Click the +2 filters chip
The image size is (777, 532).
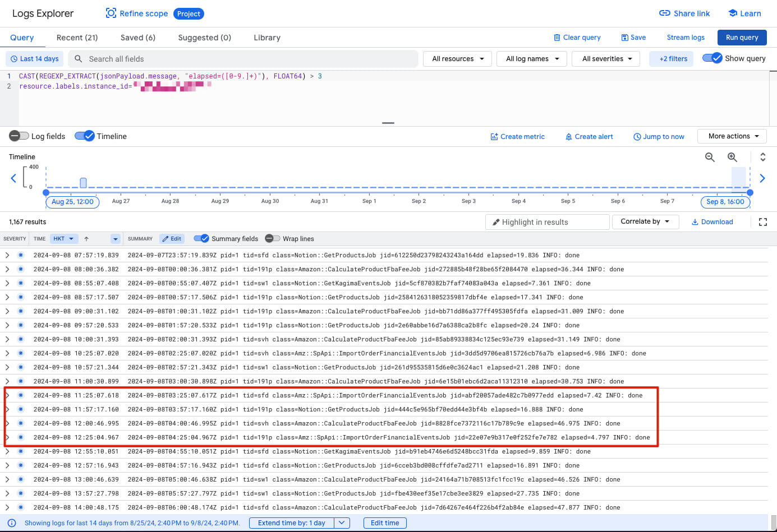click(671, 59)
